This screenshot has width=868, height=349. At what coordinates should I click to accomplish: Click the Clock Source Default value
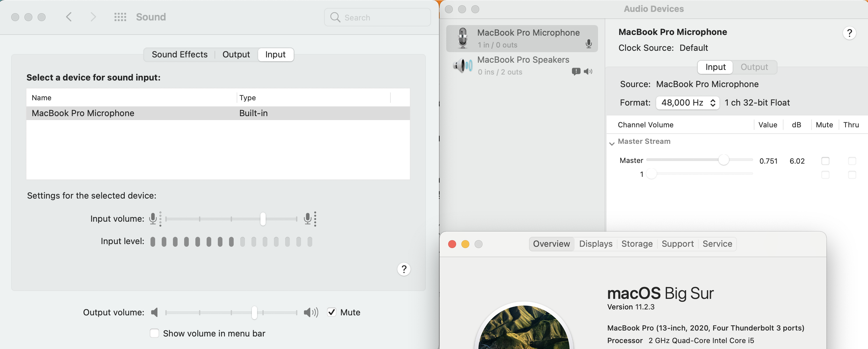coord(693,48)
